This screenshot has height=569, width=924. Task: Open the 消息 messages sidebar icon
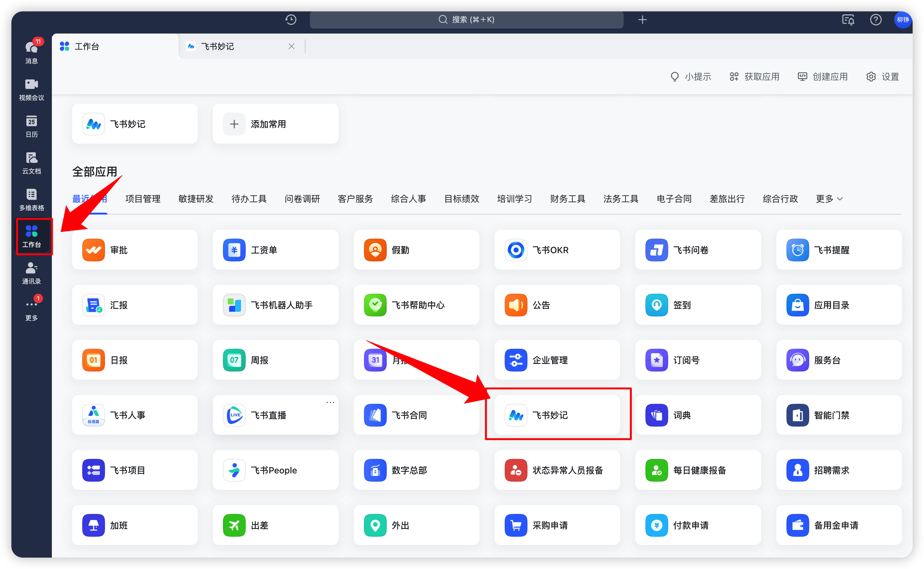(32, 51)
